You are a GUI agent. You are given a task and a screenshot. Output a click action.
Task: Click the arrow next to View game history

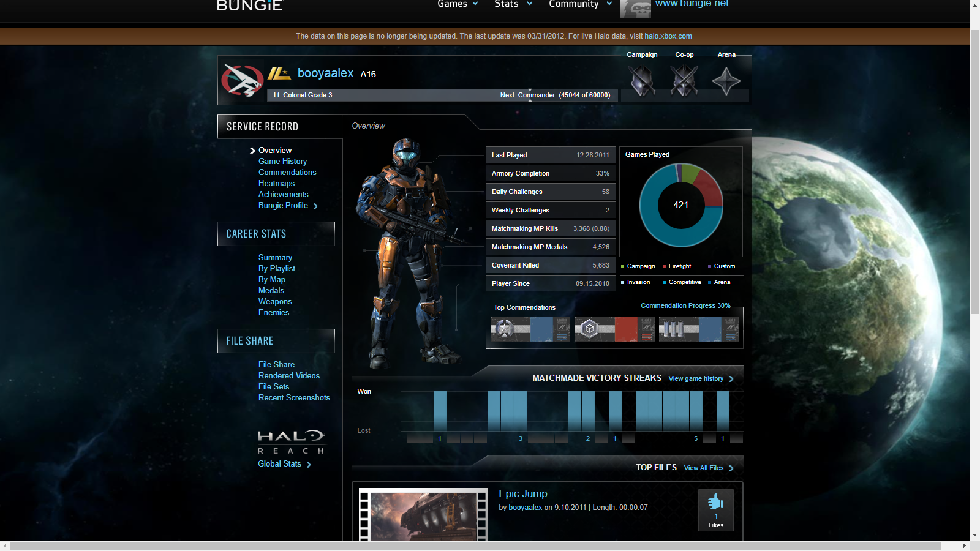coord(731,379)
